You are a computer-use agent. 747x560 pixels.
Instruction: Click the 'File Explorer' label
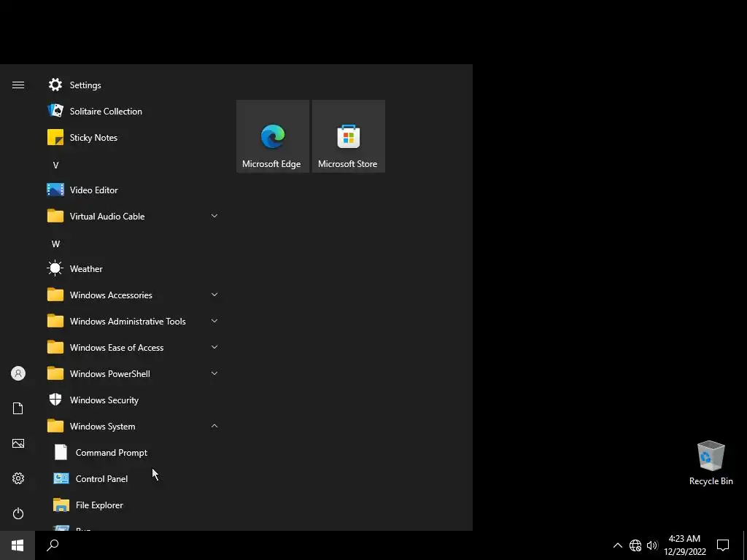point(99,505)
